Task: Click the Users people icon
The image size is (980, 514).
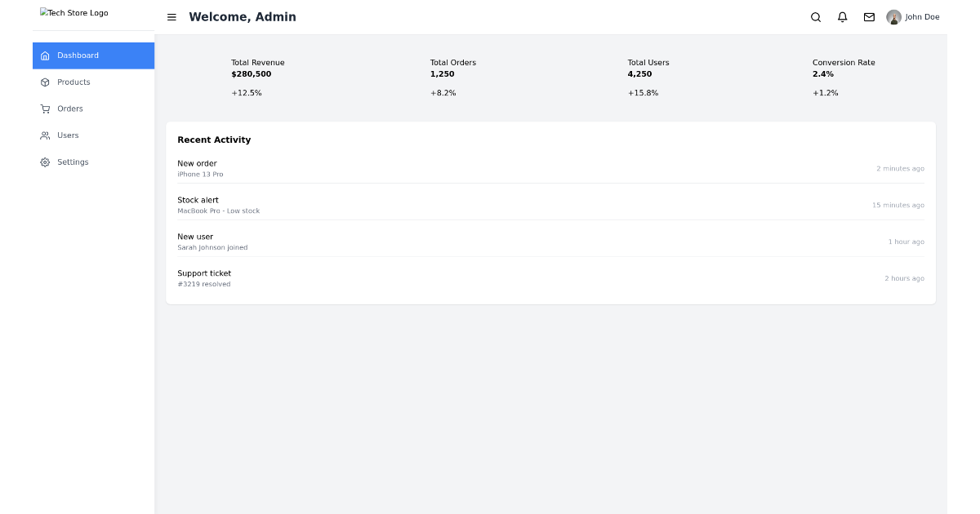Action: 45,135
